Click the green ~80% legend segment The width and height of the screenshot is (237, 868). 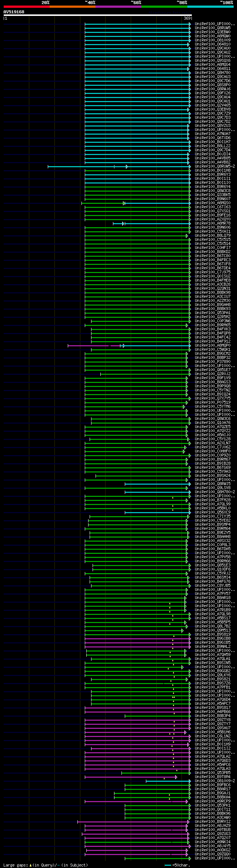(x=164, y=7)
